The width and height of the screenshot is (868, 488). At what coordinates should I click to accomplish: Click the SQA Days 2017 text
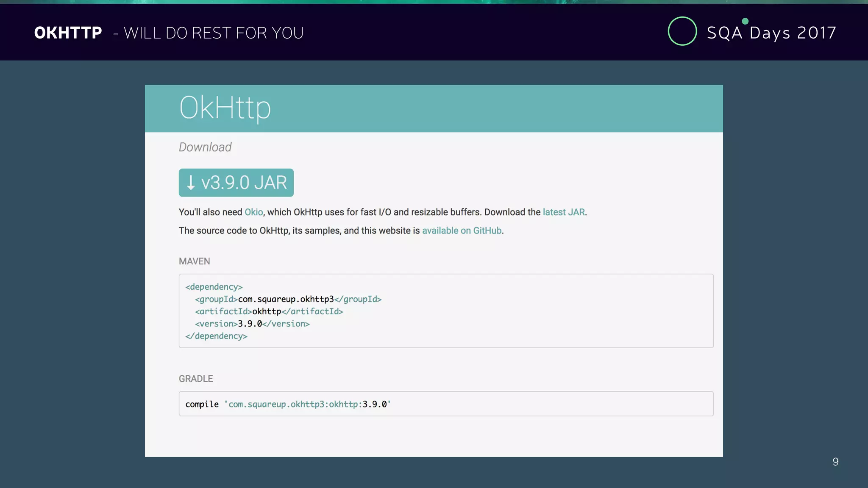[771, 33]
